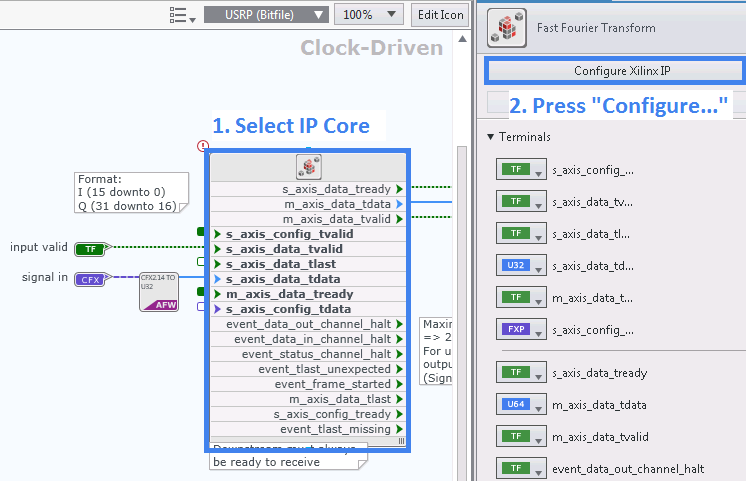746x481 pixels.
Task: Click the Edit Icon button
Action: click(x=440, y=15)
